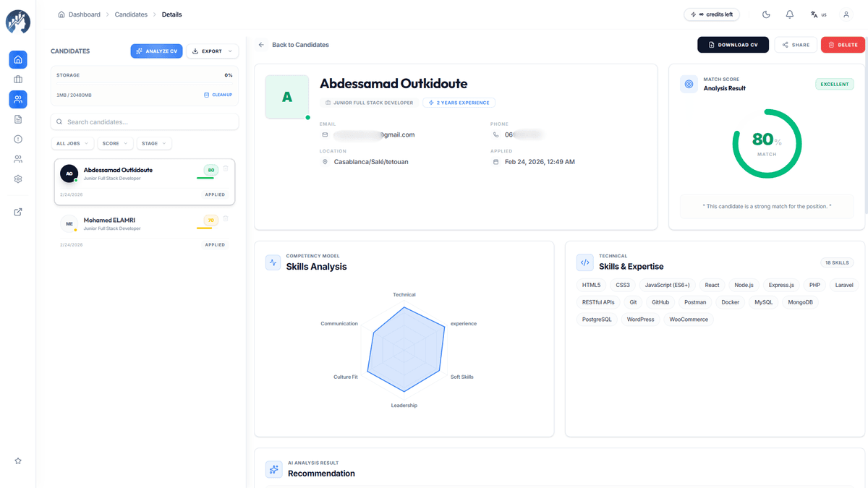This screenshot has height=488, width=868.
Task: Open the Candidates people icon in sidebar
Action: [x=17, y=99]
